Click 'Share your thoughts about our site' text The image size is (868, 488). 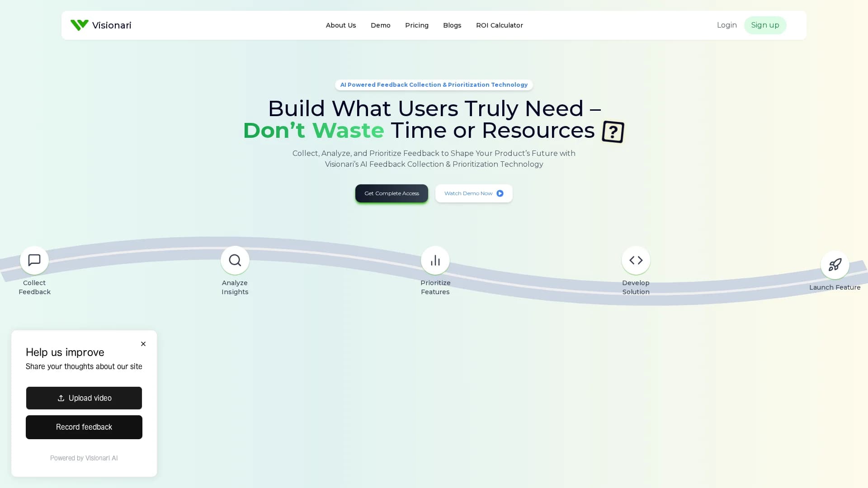(84, 366)
